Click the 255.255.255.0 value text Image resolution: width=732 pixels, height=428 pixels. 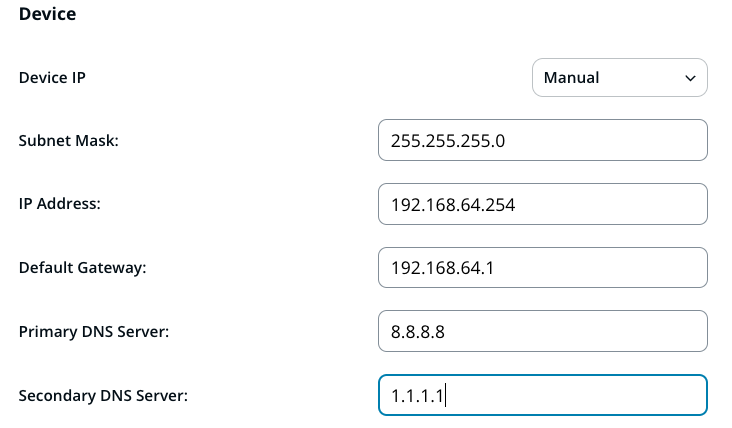pyautogui.click(x=448, y=141)
